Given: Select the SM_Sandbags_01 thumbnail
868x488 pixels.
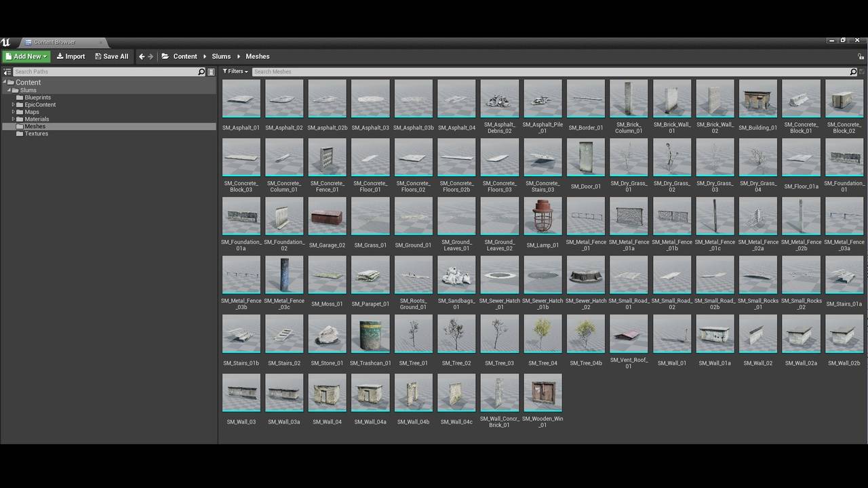Looking at the screenshot, I should pos(456,276).
